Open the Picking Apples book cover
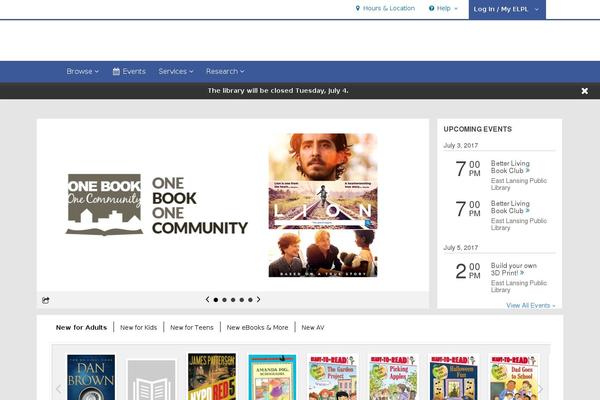Image resolution: width=600 pixels, height=400 pixels. (393, 377)
